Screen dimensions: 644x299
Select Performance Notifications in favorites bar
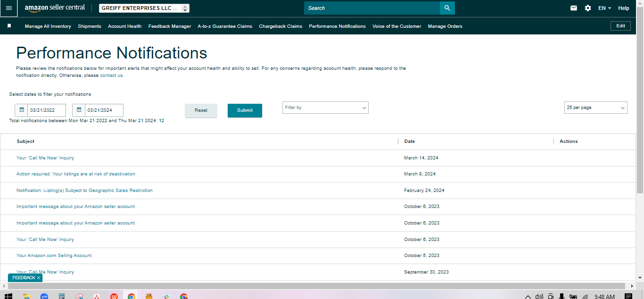pyautogui.click(x=337, y=26)
